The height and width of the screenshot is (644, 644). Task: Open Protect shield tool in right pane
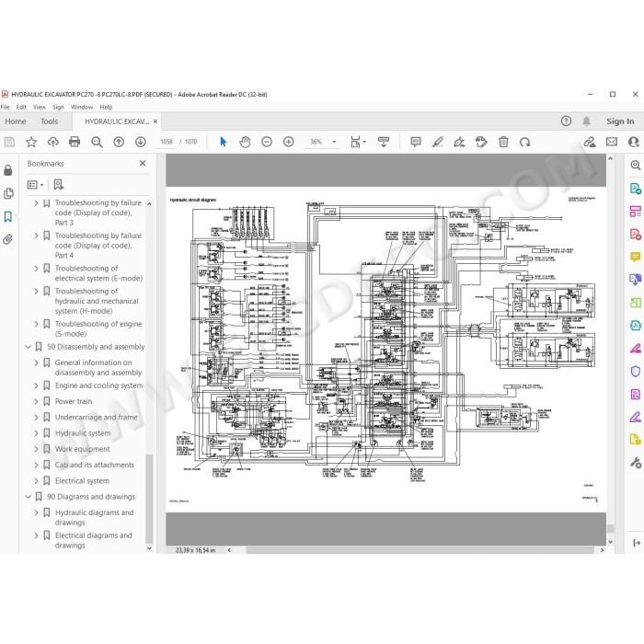(x=635, y=372)
